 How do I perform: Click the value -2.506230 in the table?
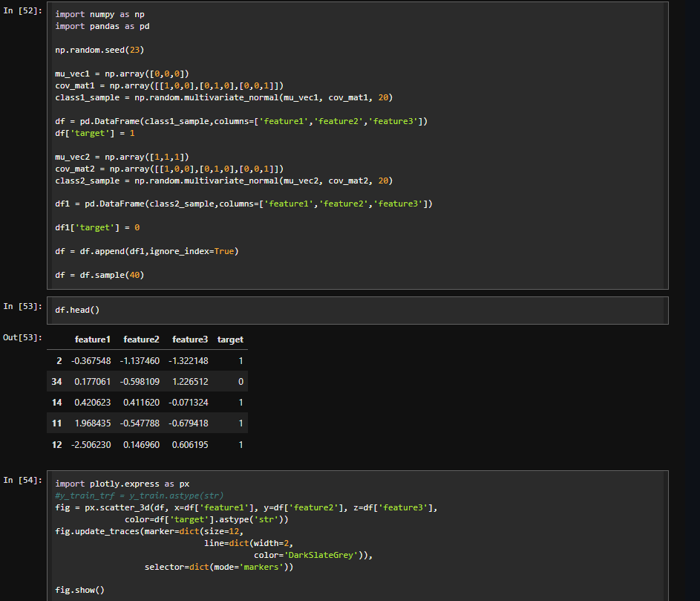point(91,444)
